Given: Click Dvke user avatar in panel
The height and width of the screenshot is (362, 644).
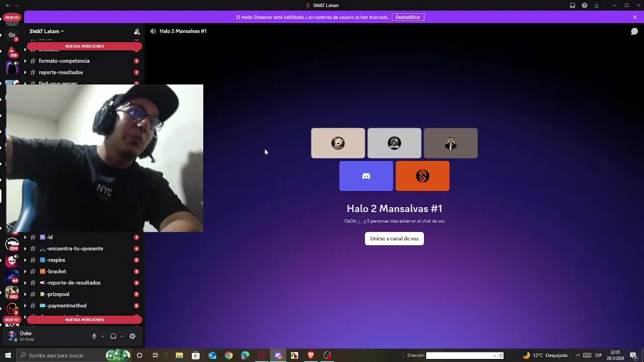Looking at the screenshot, I should point(12,336).
